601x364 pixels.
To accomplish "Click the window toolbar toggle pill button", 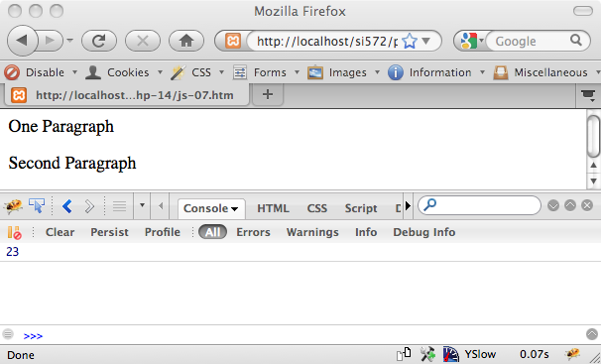I will coord(583,11).
